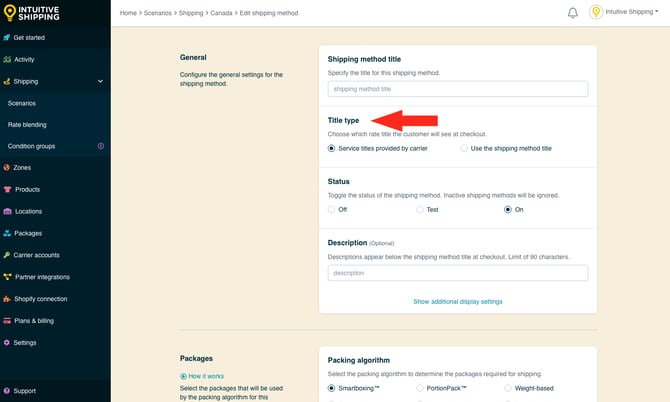Go to Shipping breadcrumb
The image size is (670, 402).
coord(191,13)
